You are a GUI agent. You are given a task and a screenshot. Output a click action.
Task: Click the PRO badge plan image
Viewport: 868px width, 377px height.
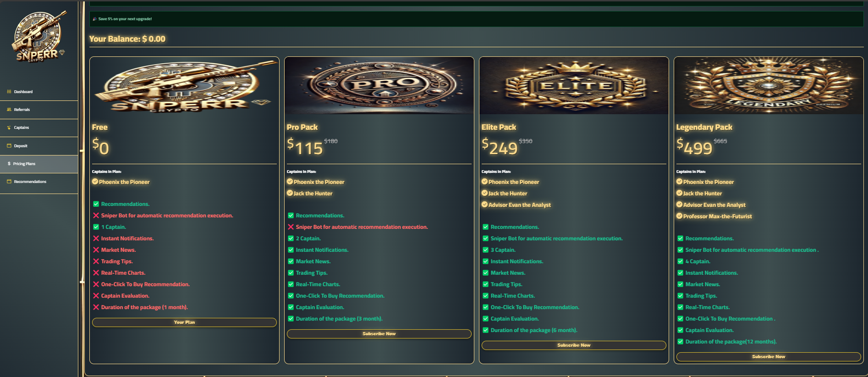click(x=379, y=86)
